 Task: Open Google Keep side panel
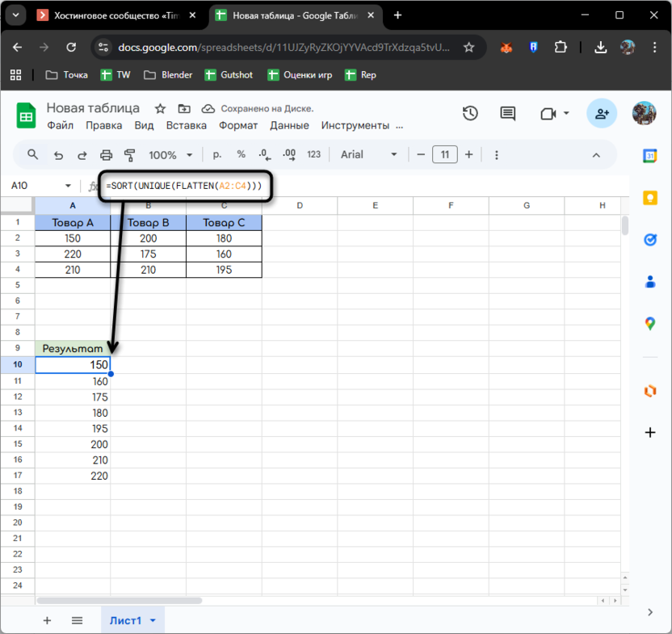point(650,198)
